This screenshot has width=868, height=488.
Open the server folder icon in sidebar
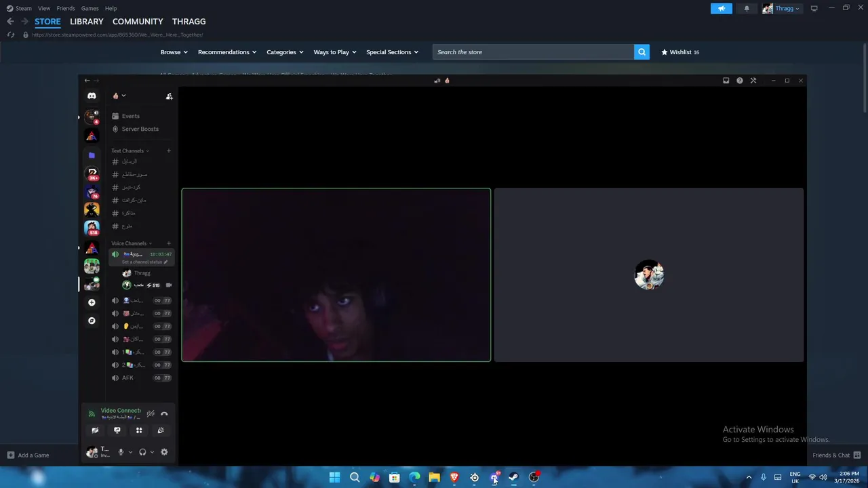92,155
